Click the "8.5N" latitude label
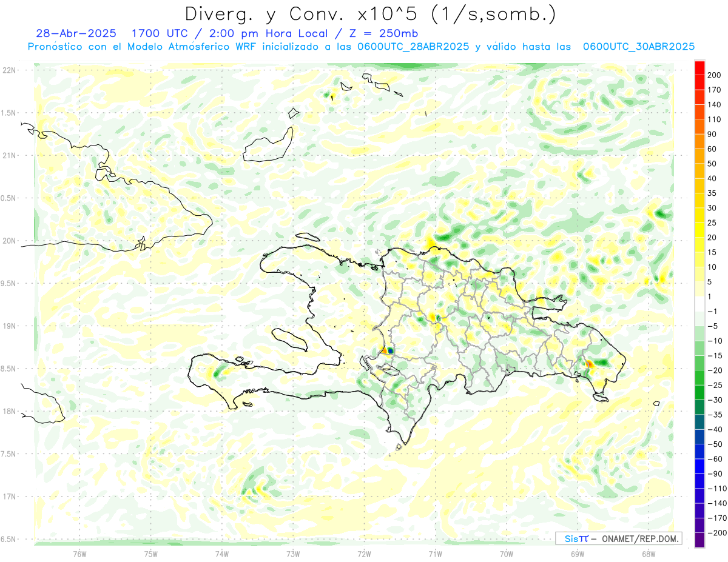 (x=9, y=369)
